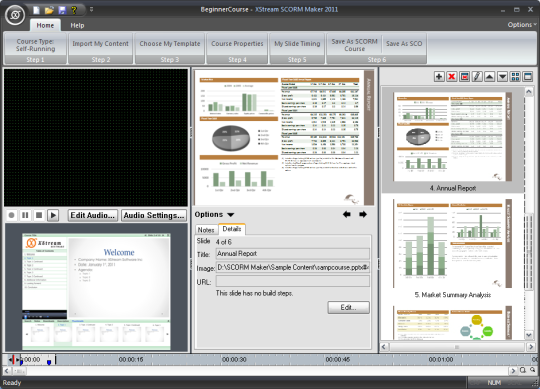Screen dimensions: 540x389
Task: Delete the slide using the red X icon
Action: tap(451, 76)
